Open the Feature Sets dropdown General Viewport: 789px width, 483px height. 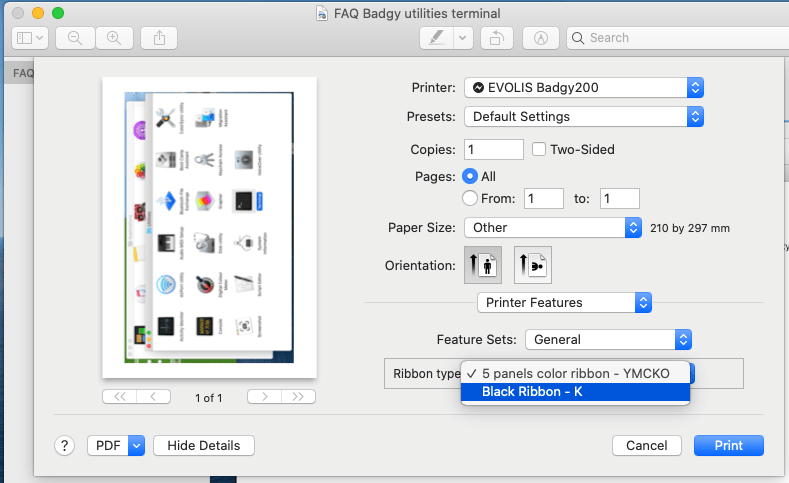608,340
